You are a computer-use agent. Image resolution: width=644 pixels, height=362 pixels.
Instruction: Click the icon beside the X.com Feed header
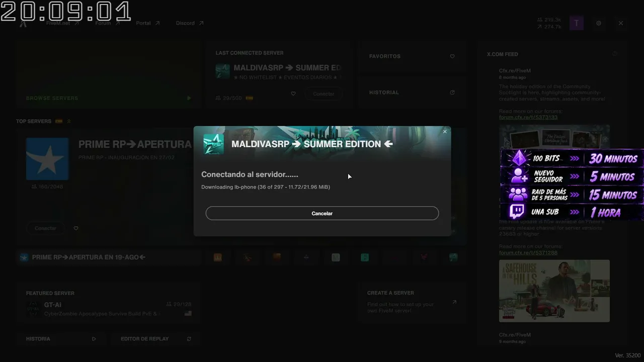615,54
